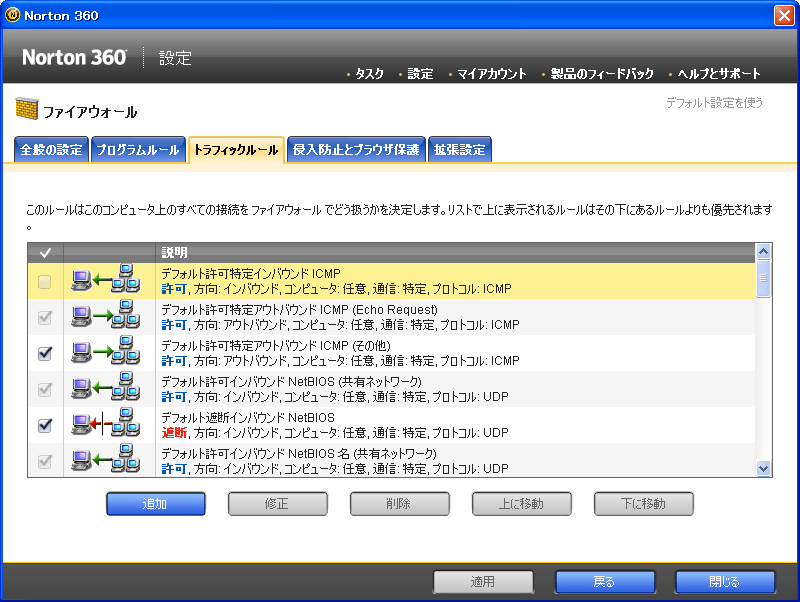Click the 戻る button
This screenshot has height=602, width=800.
click(605, 582)
